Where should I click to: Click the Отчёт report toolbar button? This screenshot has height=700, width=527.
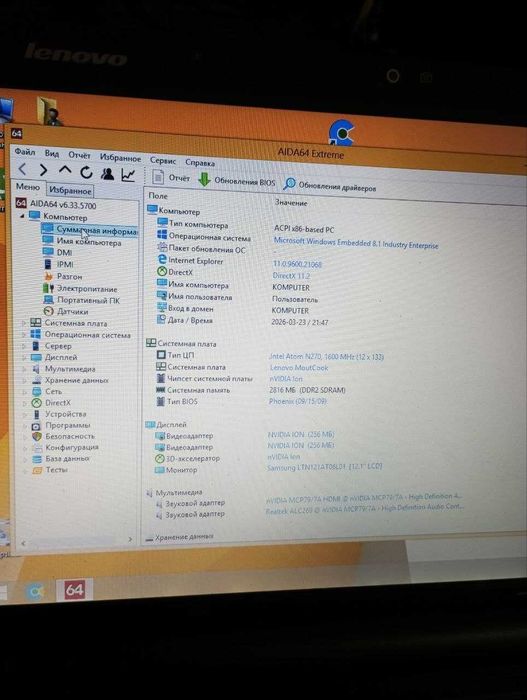171,177
